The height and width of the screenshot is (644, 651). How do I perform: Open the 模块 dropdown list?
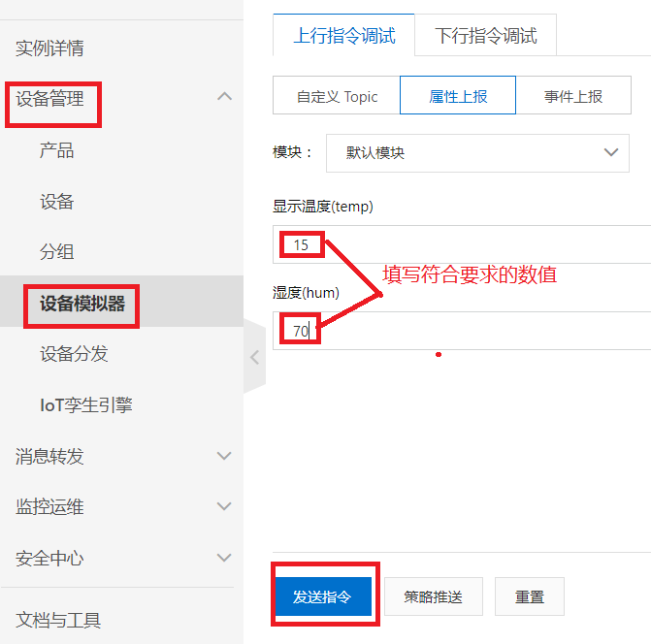[477, 153]
